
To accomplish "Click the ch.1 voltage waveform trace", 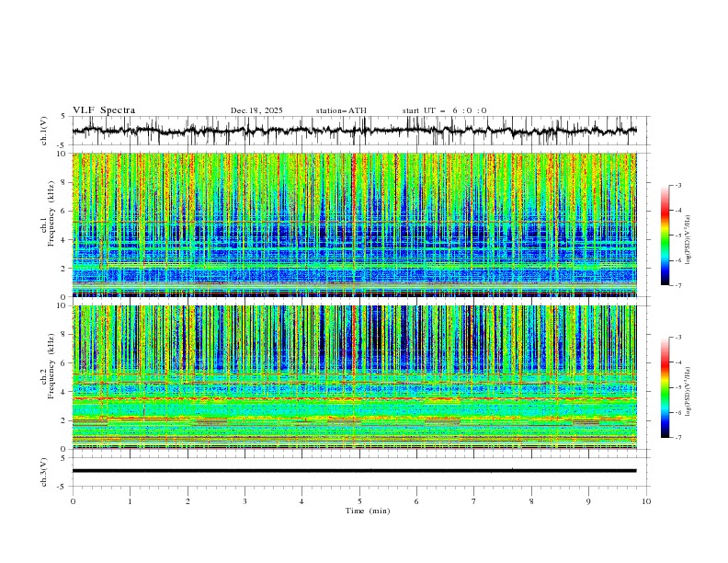I will click(354, 131).
